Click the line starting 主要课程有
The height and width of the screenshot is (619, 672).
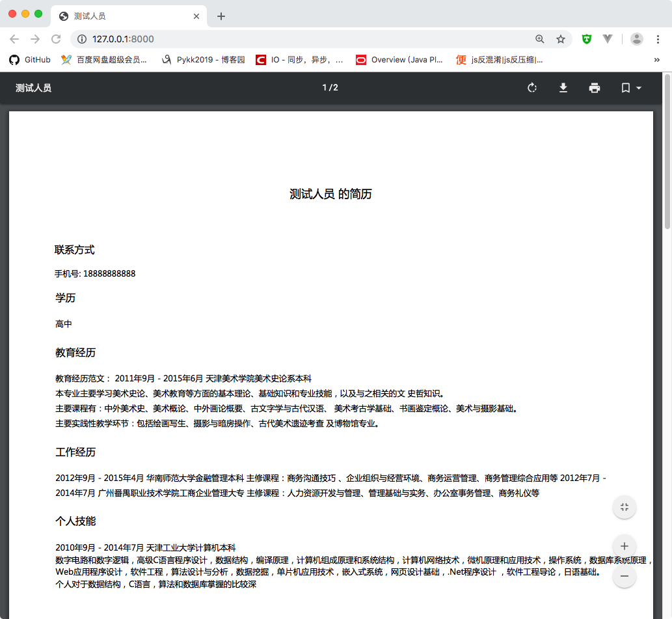[x=287, y=409]
